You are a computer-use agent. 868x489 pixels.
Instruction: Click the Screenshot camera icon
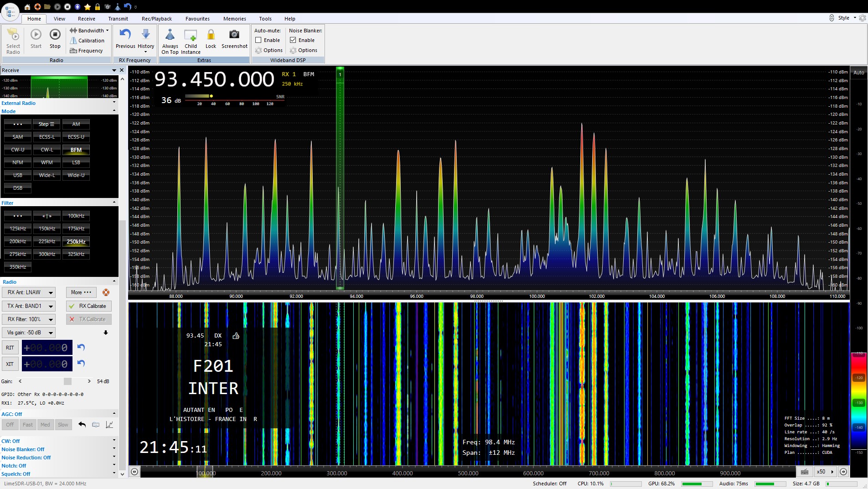[234, 35]
